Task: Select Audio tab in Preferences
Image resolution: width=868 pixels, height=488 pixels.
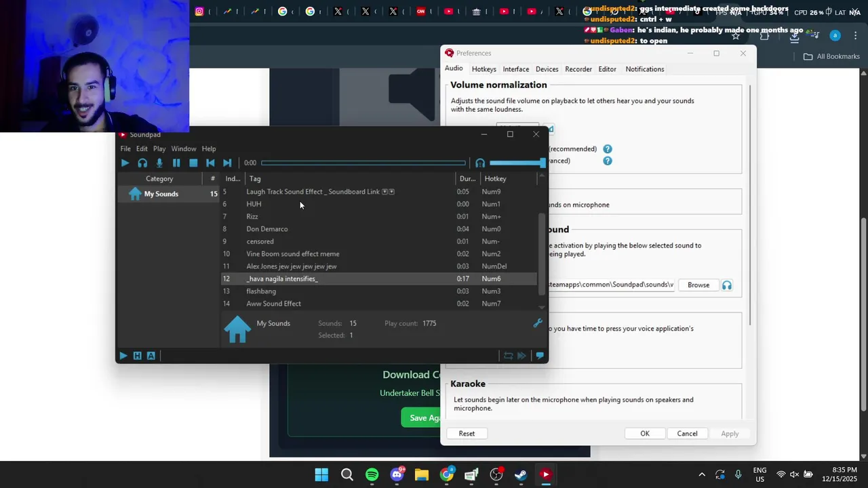Action: 454,68
